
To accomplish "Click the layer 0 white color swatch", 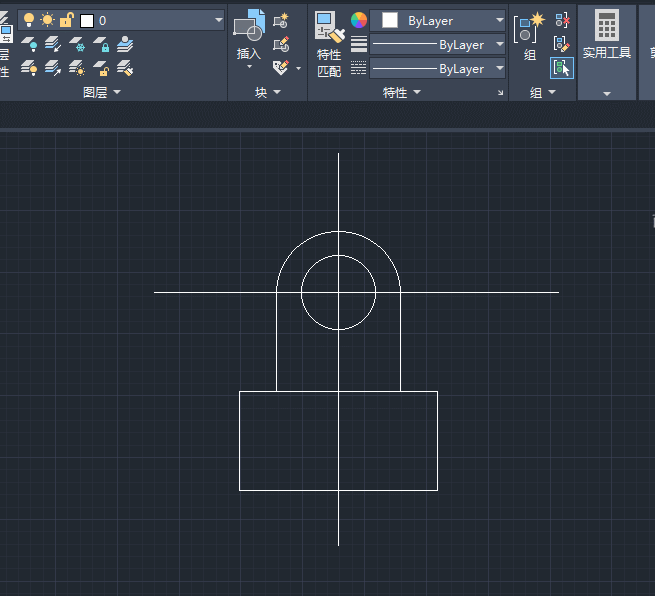I will coord(87,20).
